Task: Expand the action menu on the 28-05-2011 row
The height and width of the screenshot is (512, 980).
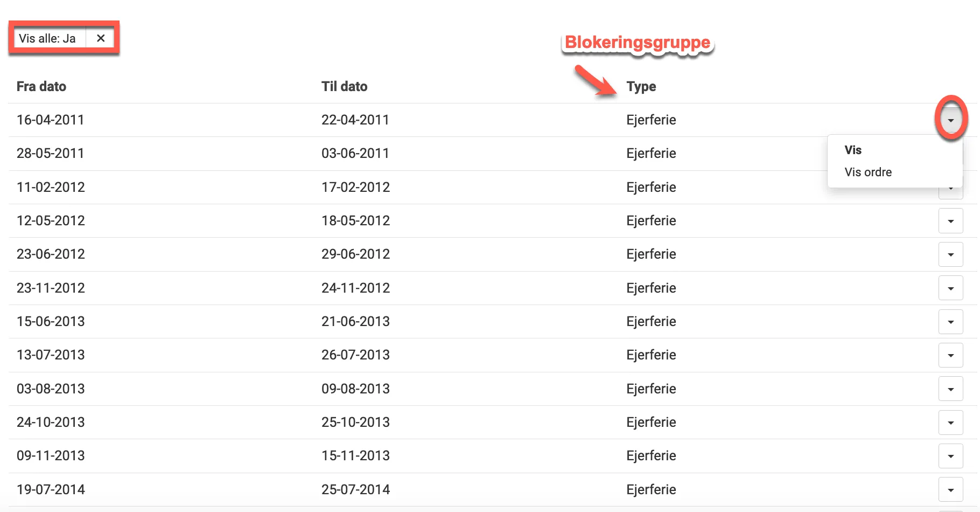Action: click(951, 153)
